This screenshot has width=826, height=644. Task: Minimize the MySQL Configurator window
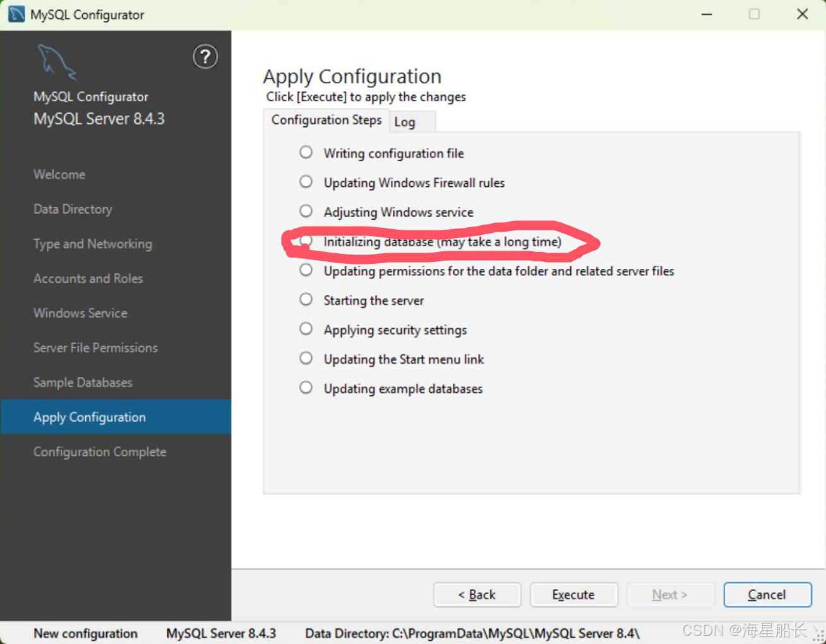(707, 14)
